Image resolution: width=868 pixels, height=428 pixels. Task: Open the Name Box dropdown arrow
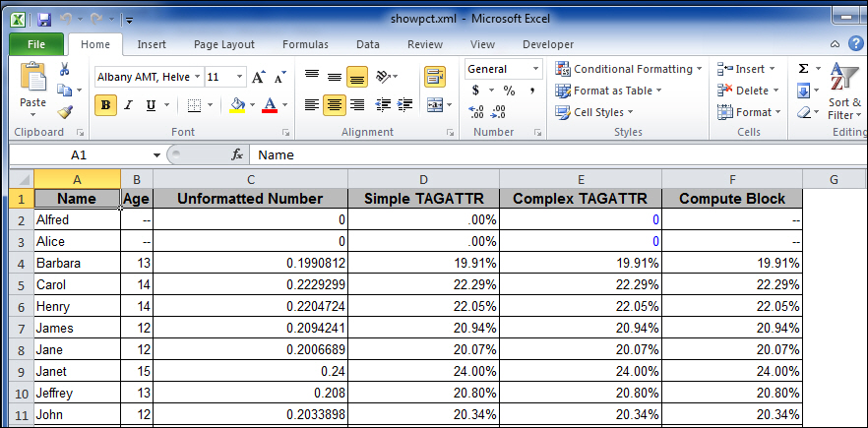(156, 154)
